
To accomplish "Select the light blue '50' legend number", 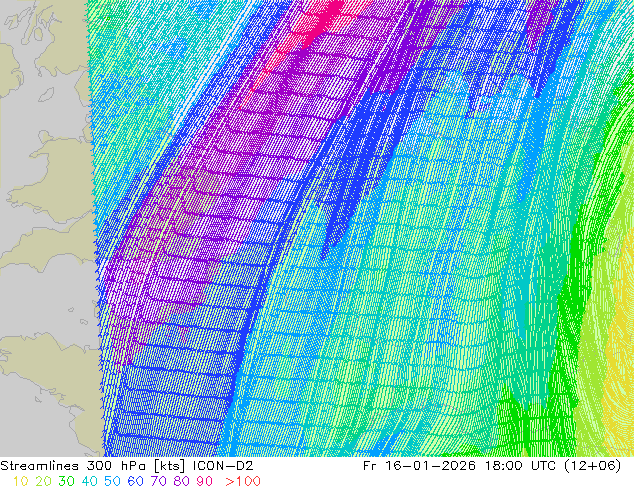I will point(112,481).
